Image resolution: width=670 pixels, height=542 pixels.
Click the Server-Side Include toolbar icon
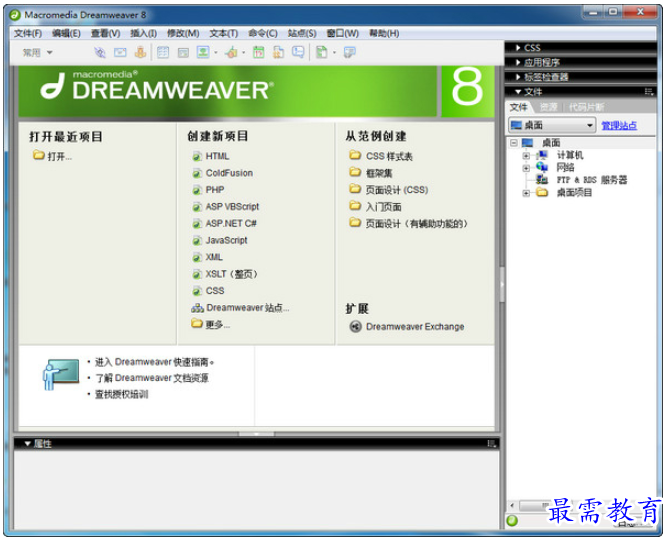tap(279, 53)
